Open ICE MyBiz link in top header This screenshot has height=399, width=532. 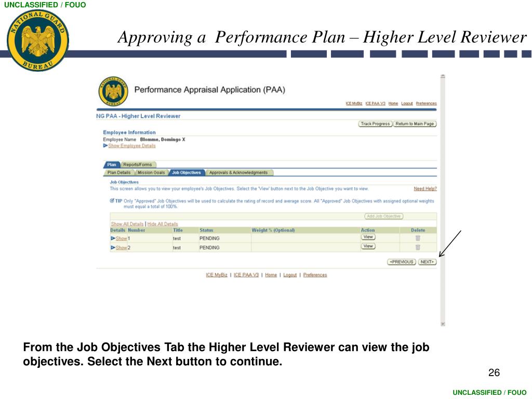point(354,103)
